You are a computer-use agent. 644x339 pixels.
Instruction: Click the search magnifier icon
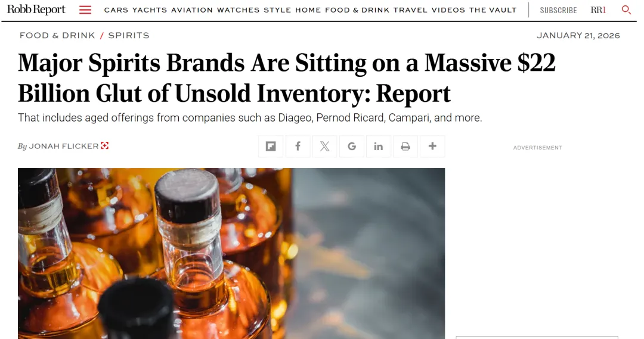626,10
